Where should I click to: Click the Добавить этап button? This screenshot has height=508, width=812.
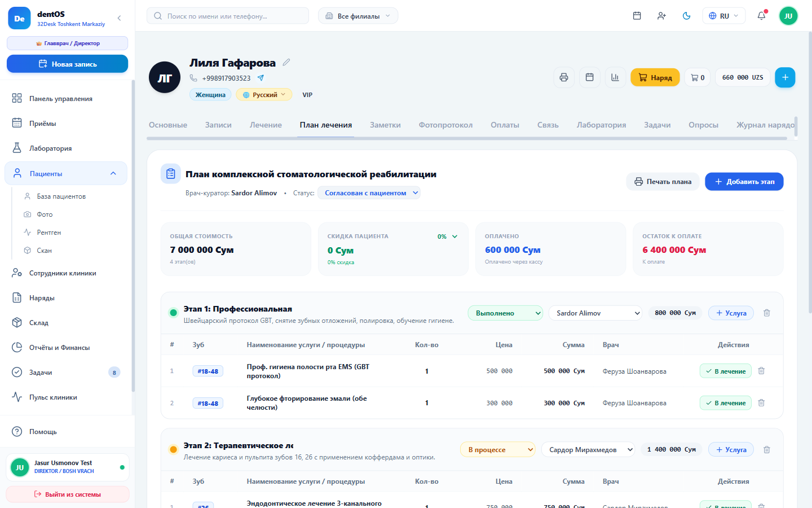click(x=744, y=182)
